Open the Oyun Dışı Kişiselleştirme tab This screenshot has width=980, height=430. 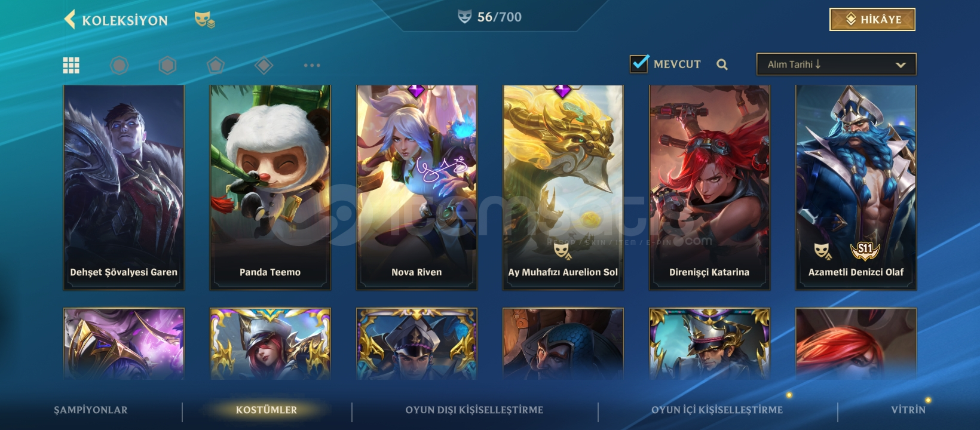474,410
